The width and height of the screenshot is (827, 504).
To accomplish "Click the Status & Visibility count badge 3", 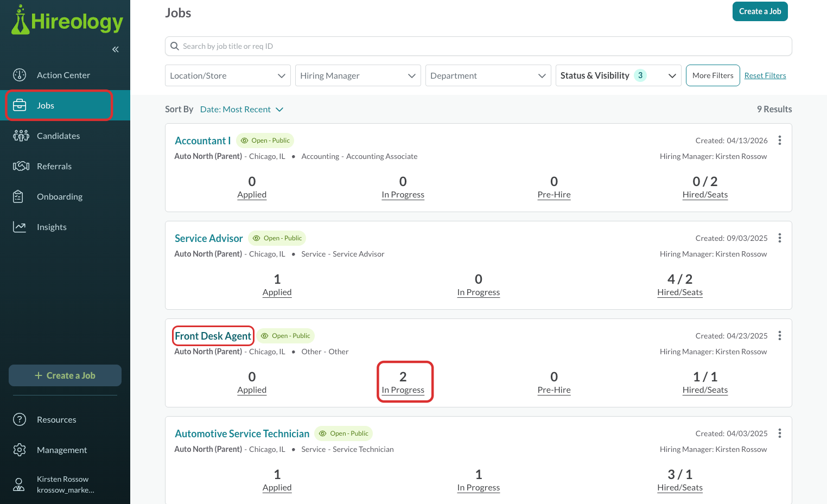I will [640, 75].
